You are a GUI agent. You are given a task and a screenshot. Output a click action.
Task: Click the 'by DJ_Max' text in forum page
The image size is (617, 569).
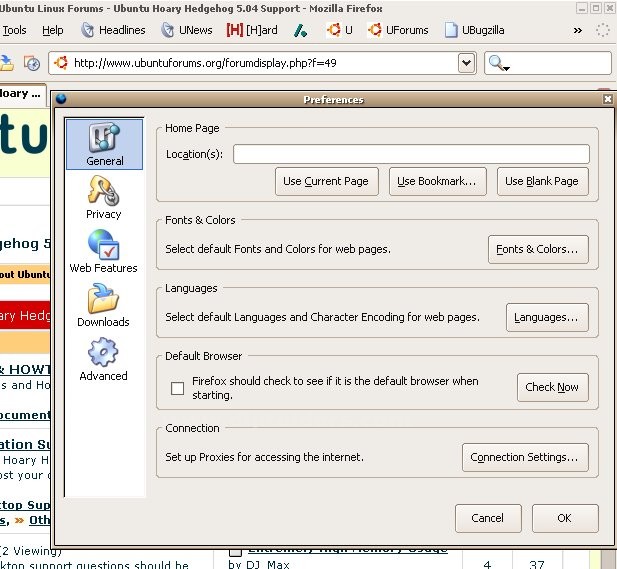[259, 565]
